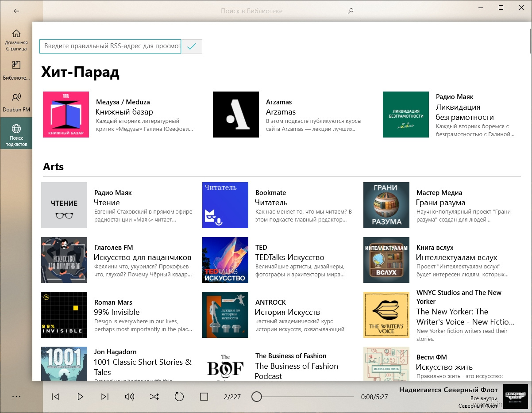The width and height of the screenshot is (532, 413).
Task: Open the Читатель podcast title
Action: coord(271,203)
